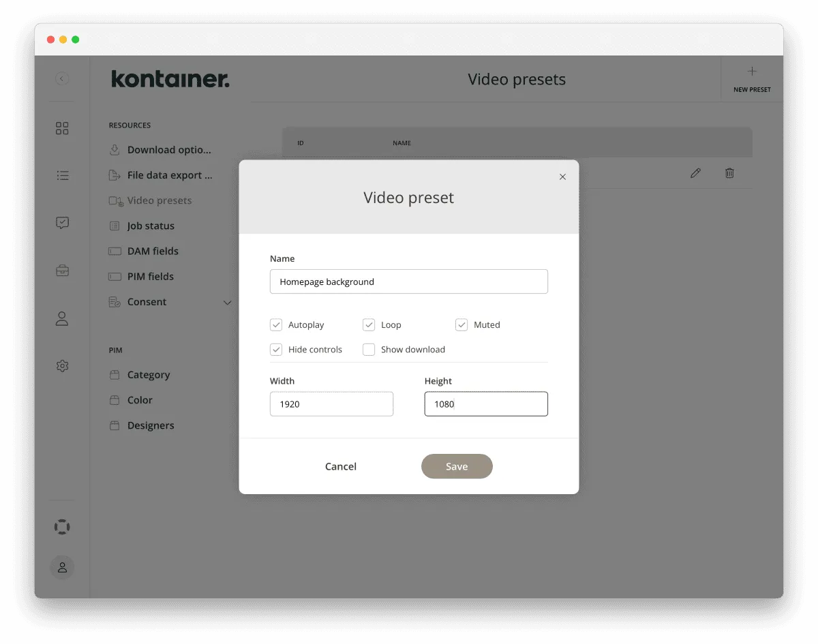Click the Job status icon
Image resolution: width=818 pixels, height=644 pixels.
(x=115, y=226)
